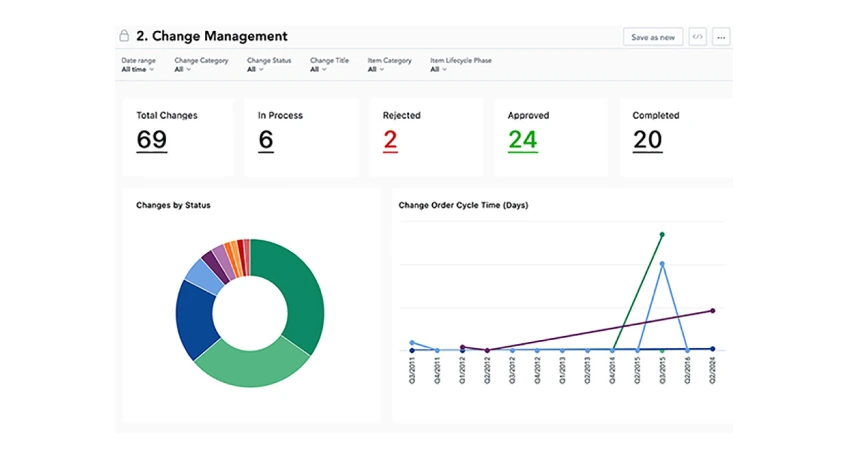Select the dark purple donut segment

tap(217, 265)
